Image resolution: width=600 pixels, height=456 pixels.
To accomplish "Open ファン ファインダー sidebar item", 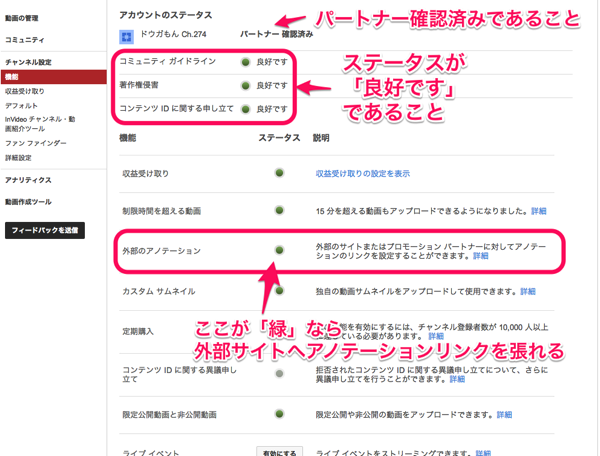I will (36, 143).
